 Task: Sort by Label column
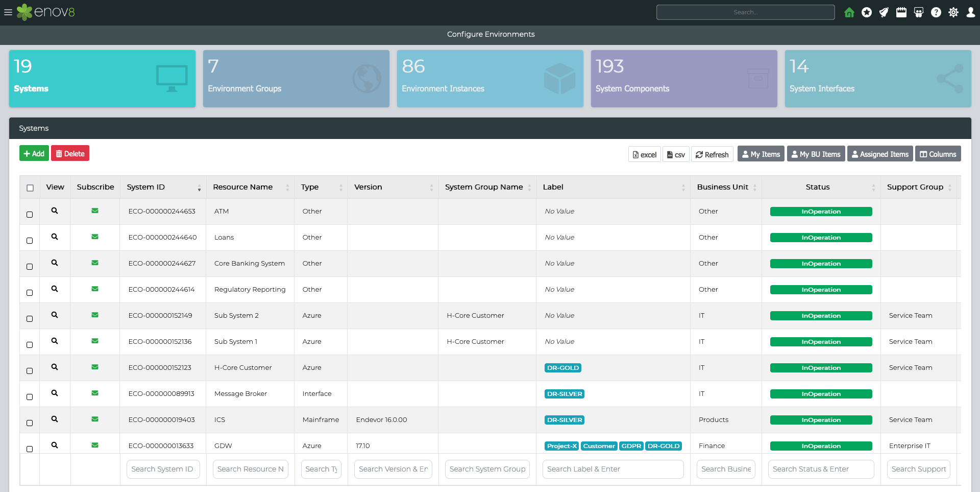click(614, 187)
